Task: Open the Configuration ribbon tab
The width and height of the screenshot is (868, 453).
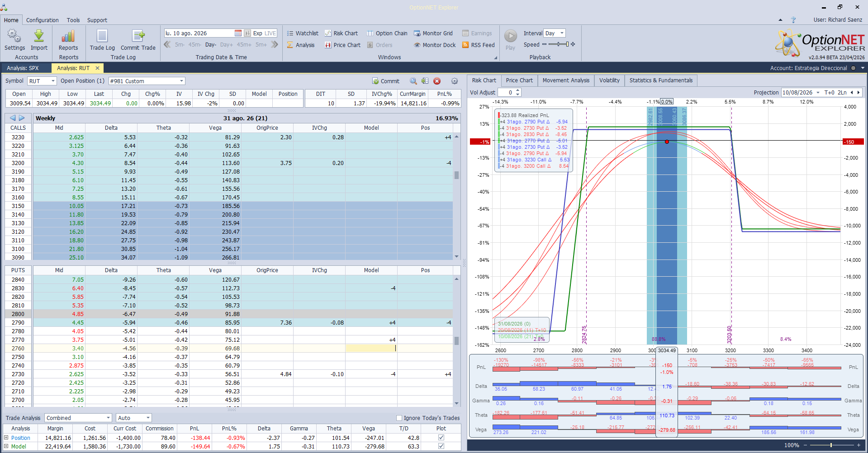Action: point(43,20)
